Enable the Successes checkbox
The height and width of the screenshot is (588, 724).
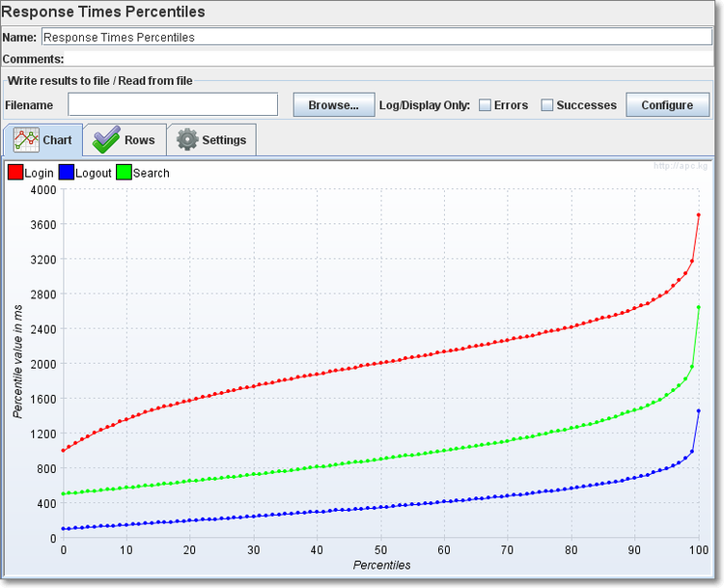(547, 105)
